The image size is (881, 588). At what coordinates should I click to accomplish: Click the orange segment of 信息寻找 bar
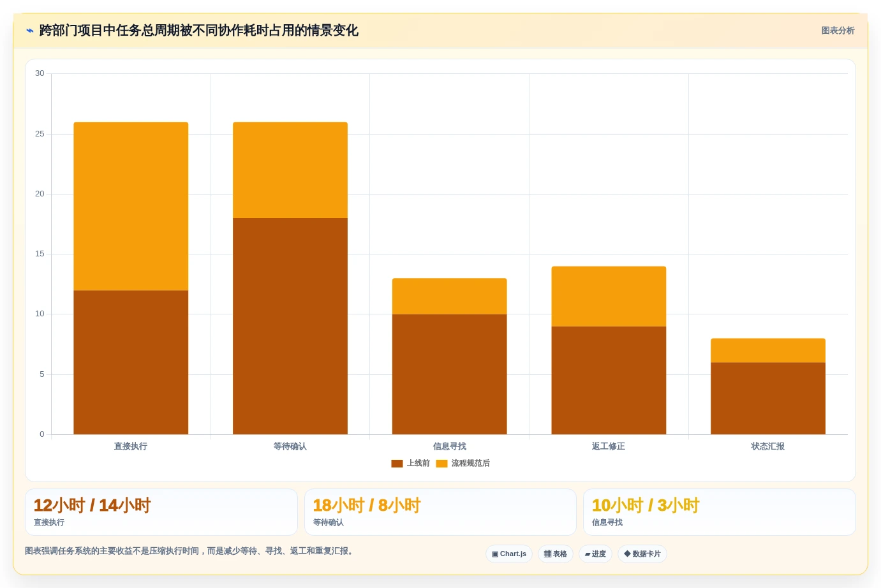450,297
